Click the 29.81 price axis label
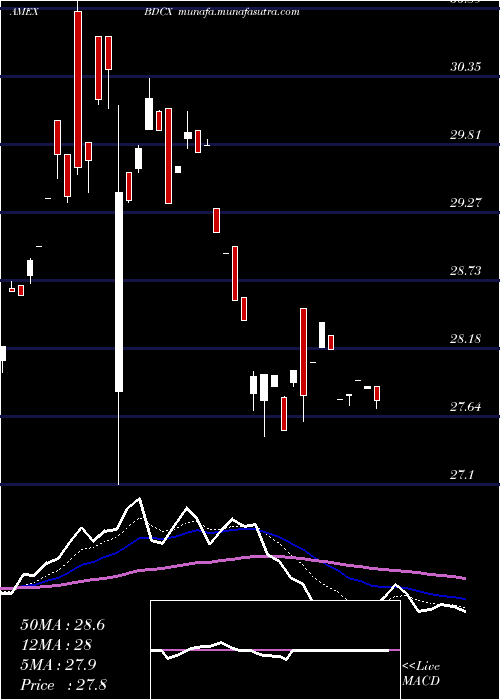The width and height of the screenshot is (500, 700). [465, 135]
